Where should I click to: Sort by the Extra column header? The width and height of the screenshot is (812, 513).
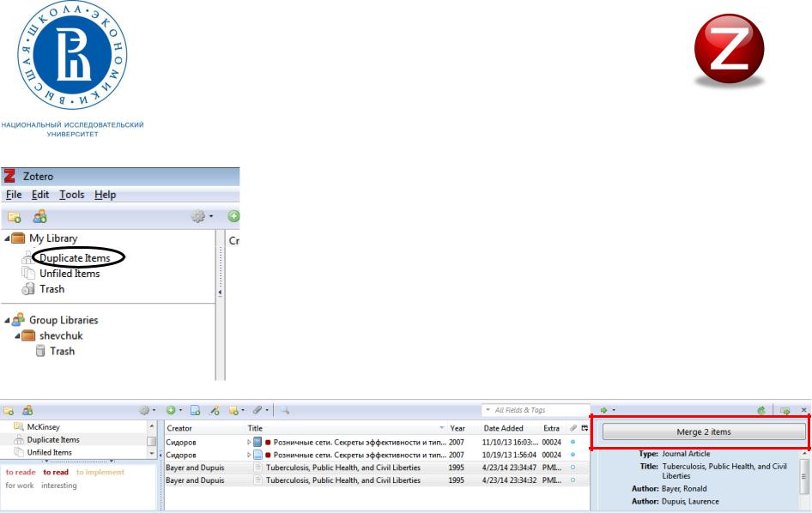point(553,429)
